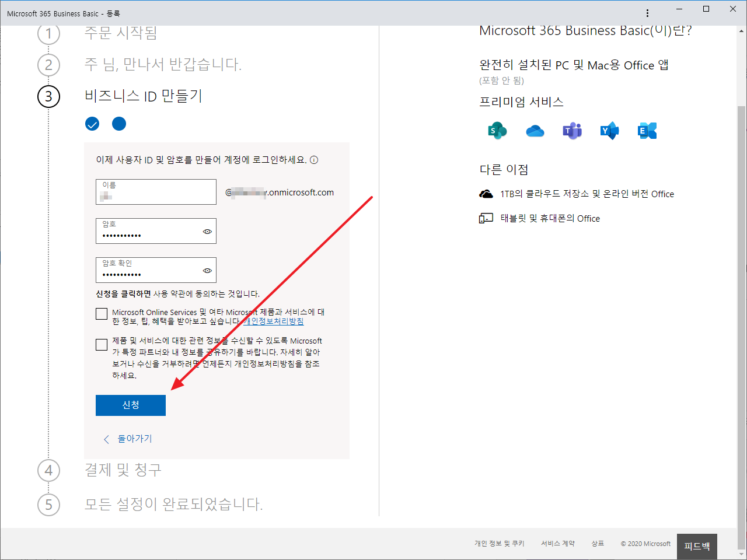Screen dimensions: 747x560
Task: Click the back chevron next to 돌아가기
Action: 106,439
